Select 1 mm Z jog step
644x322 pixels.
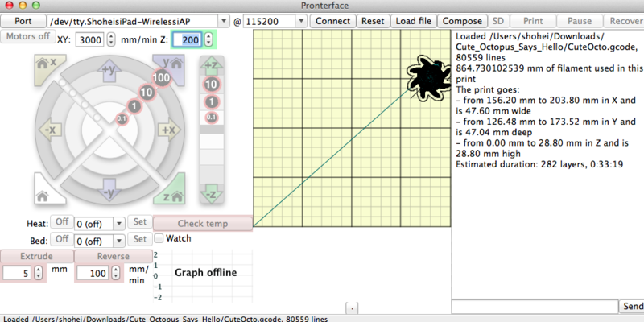[211, 101]
